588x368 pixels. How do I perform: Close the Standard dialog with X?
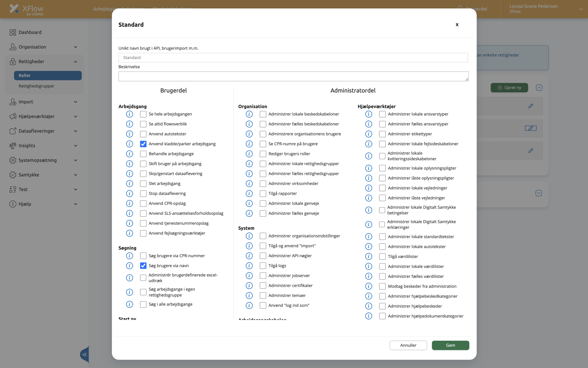click(457, 24)
